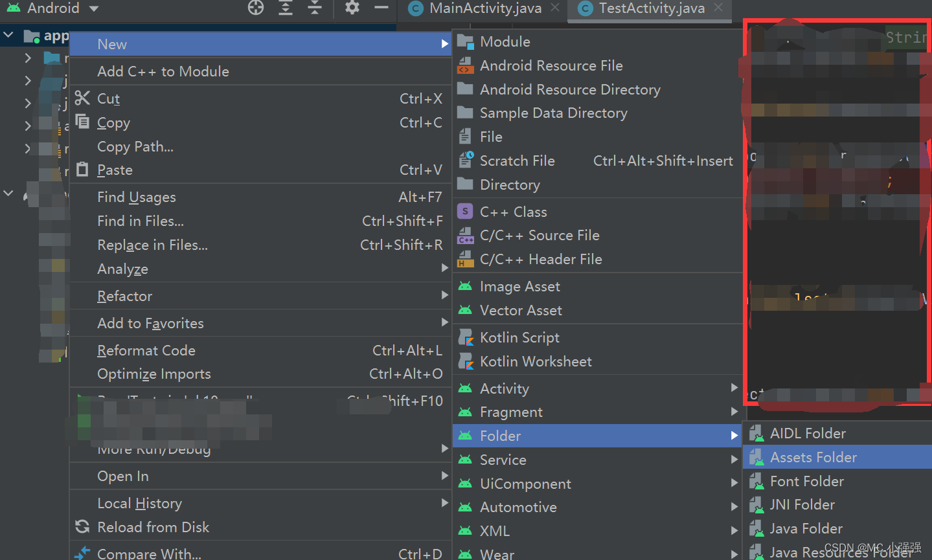932x560 pixels.
Task: Open the UiComponent submenu
Action: [x=597, y=484]
